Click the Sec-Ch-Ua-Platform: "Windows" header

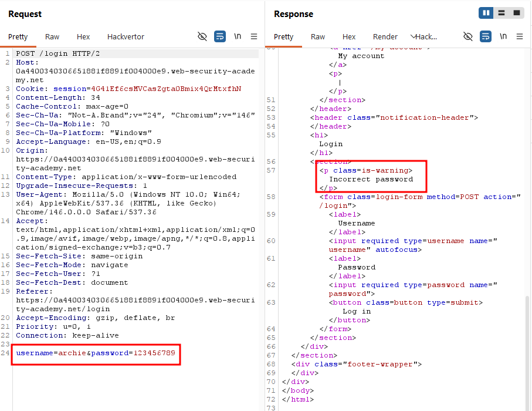84,133
